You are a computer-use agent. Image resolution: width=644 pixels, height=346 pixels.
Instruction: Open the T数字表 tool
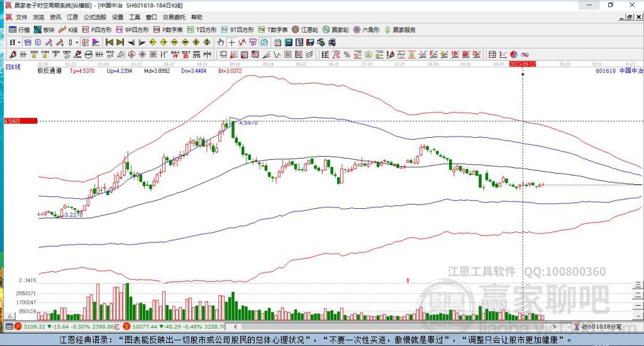click(x=273, y=30)
